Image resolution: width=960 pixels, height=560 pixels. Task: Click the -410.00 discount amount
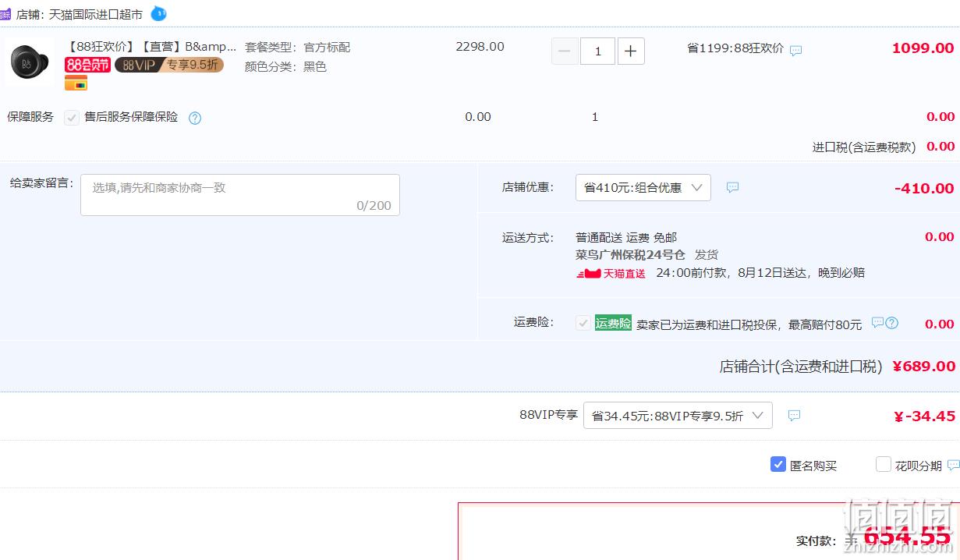[923, 188]
